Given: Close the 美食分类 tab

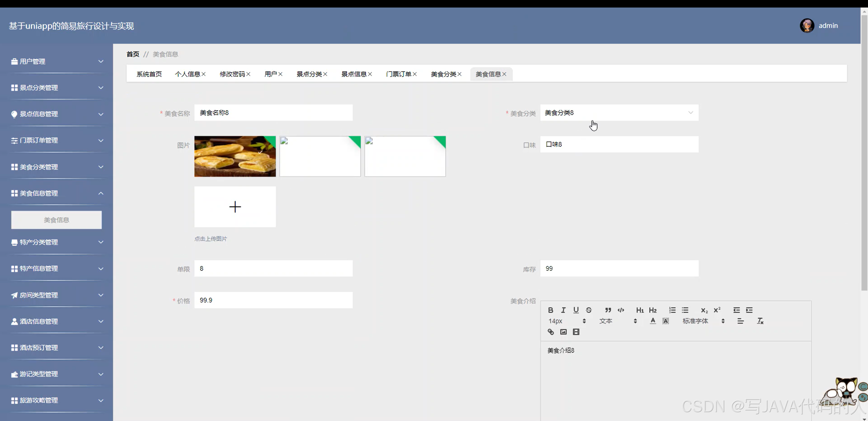Looking at the screenshot, I should point(460,74).
